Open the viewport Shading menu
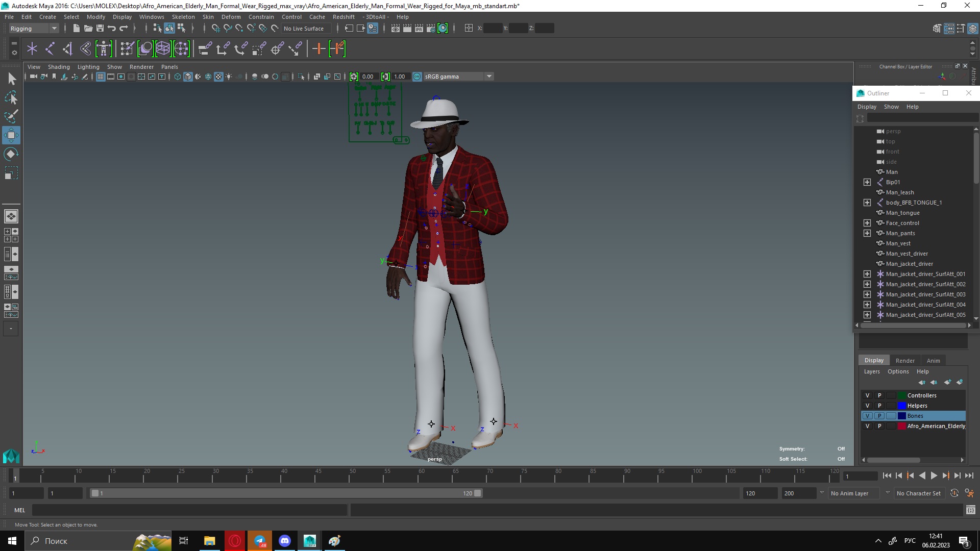 (59, 67)
